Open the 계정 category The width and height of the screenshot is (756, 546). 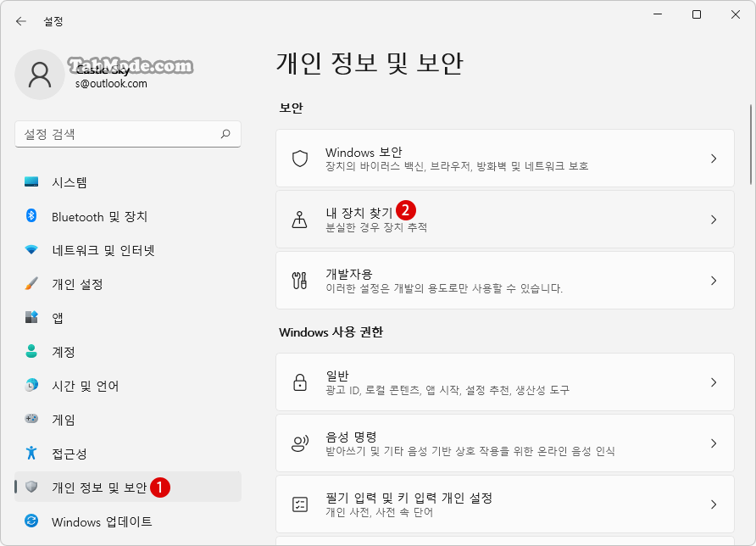(128, 352)
